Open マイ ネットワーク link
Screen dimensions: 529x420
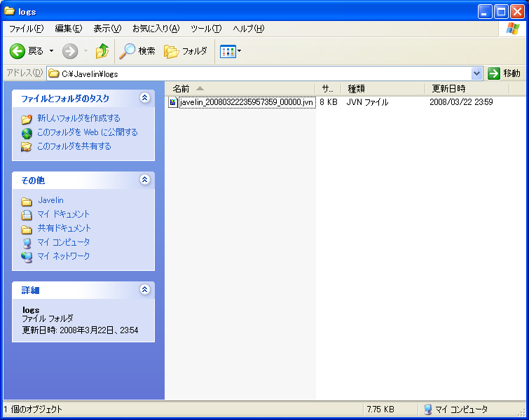(64, 256)
